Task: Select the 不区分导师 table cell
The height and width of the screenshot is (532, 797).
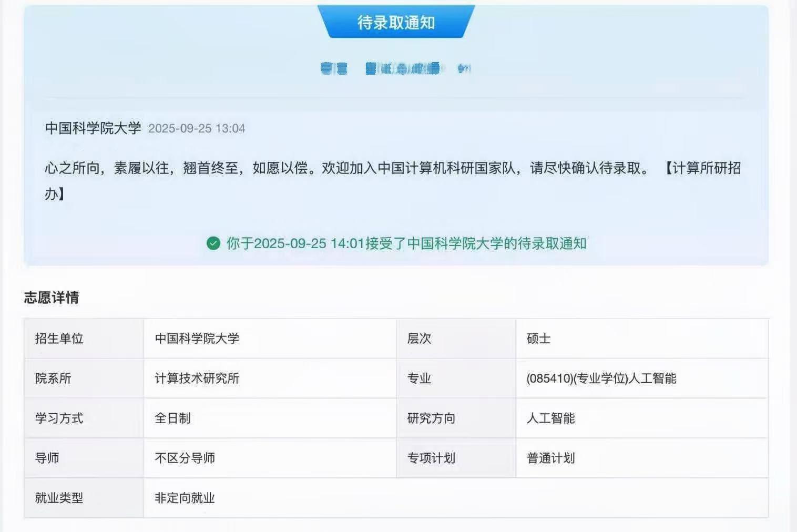Action: 270,458
